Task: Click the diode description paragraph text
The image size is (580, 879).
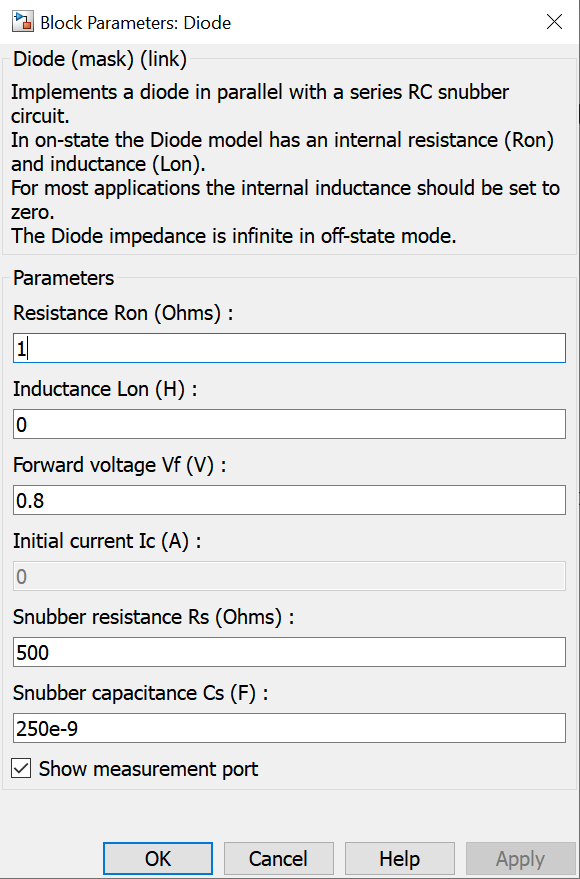Action: pos(285,164)
